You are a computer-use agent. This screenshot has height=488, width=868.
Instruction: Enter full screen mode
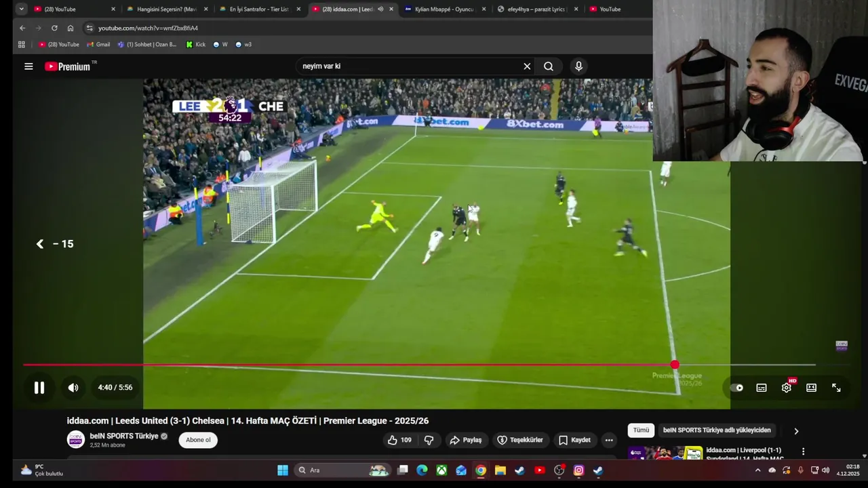836,388
